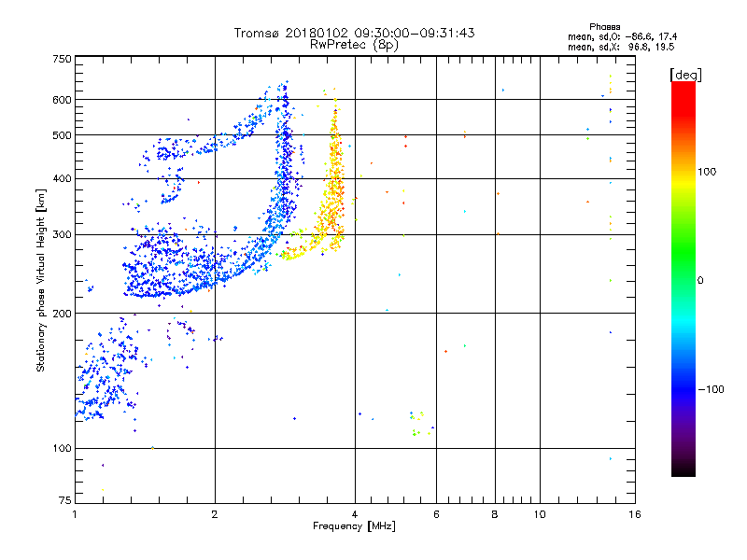Click the '1' frequency tick label
Viewport: 747px width, 560px height.
tap(75, 514)
